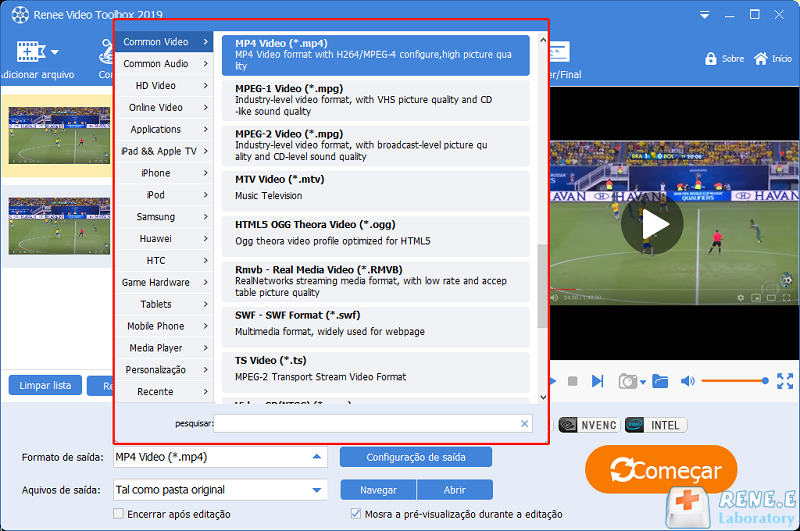Choose MP4 Video (*.mp4) format
The image size is (800, 531).
tap(376, 55)
